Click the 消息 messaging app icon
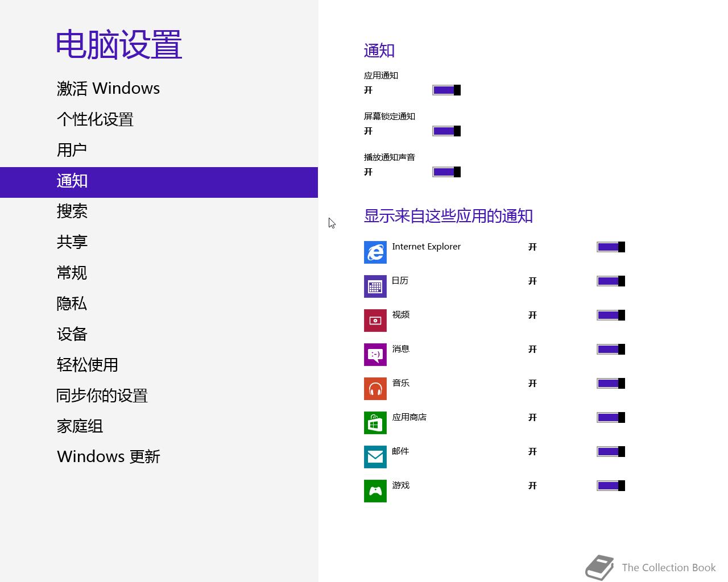The width and height of the screenshot is (728, 582). (375, 355)
